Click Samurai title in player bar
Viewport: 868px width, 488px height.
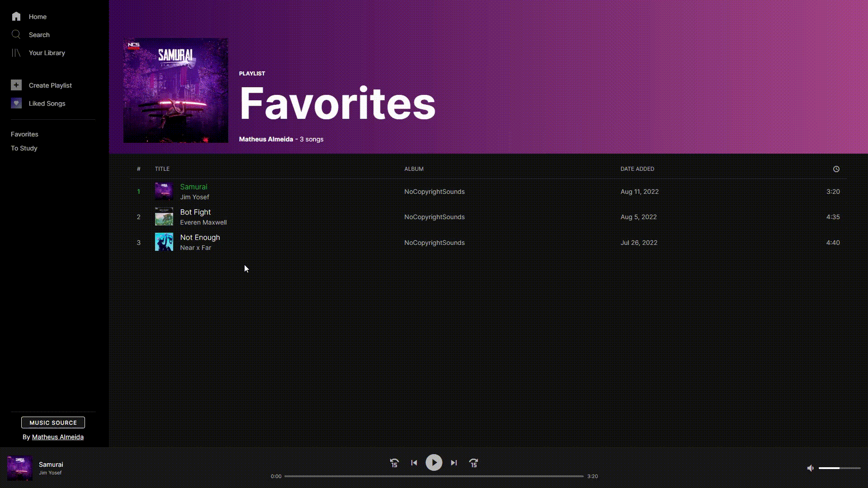point(51,465)
